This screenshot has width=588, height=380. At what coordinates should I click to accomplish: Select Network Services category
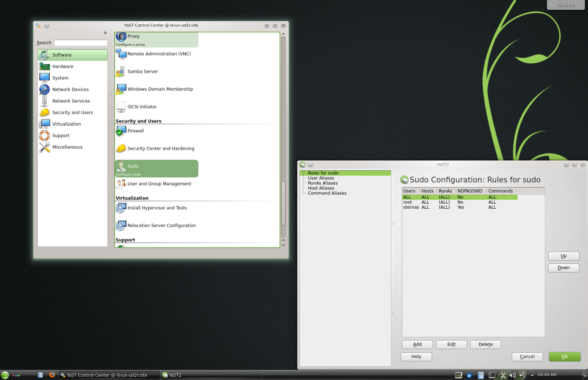tap(73, 101)
